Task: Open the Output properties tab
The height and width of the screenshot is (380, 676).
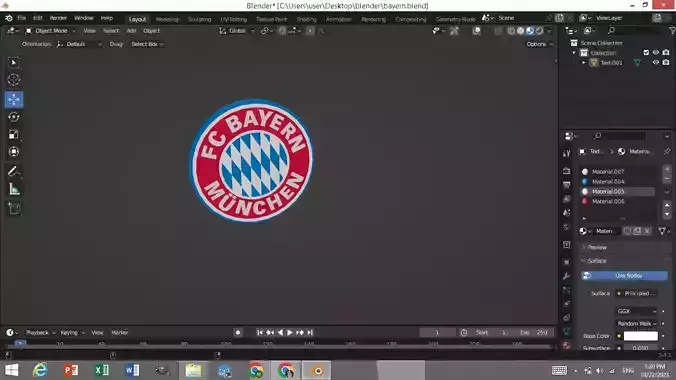Action: click(x=566, y=185)
